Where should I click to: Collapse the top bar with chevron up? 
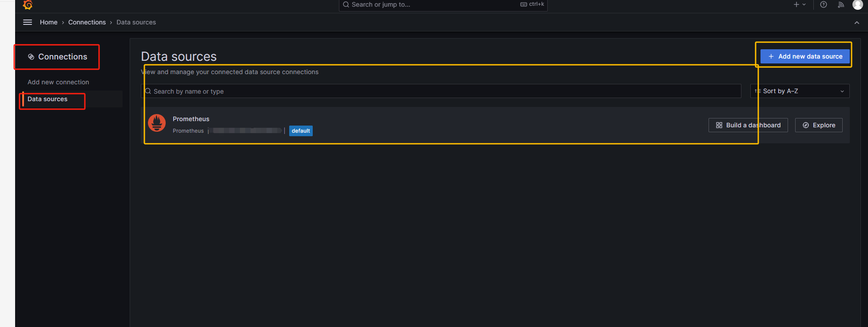857,23
